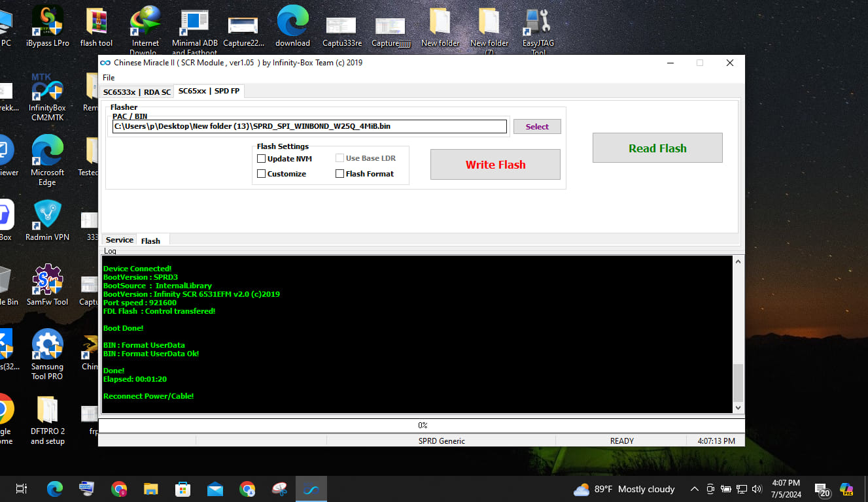Launch EasyJTAG Tool desktop icon
Image resolution: width=868 pixels, height=502 pixels.
point(538,29)
